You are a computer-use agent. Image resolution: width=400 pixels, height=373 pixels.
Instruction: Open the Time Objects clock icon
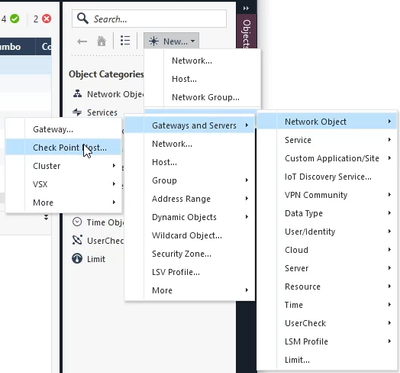pyautogui.click(x=77, y=222)
